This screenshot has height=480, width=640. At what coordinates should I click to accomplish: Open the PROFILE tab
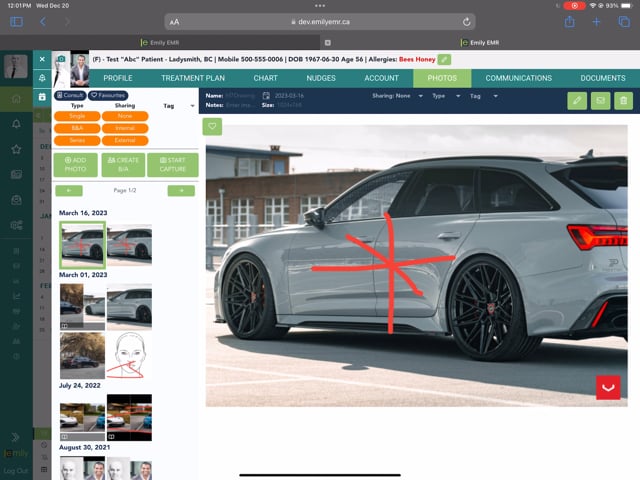coord(118,78)
